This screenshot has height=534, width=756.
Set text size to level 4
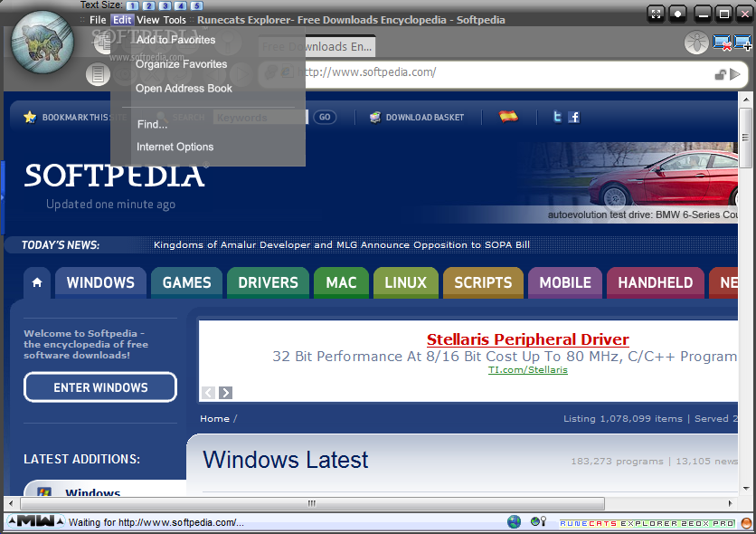[x=180, y=5]
